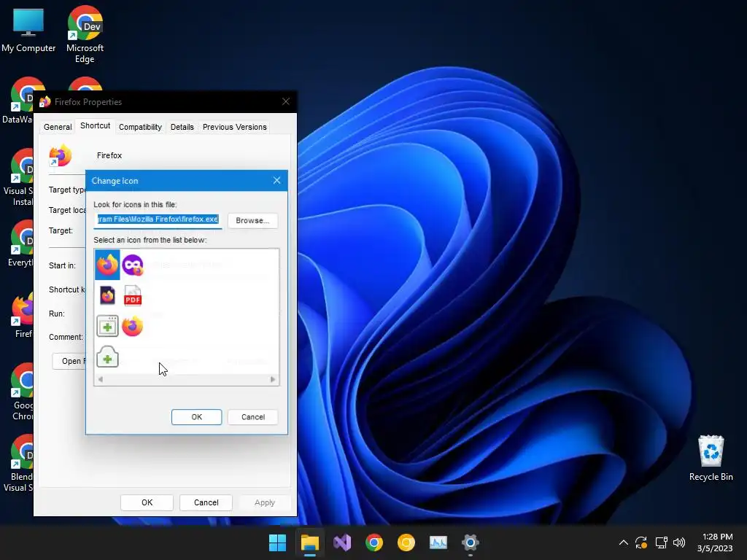Click Cancel in Firefox Properties window
This screenshot has width=747, height=560.
coord(206,502)
